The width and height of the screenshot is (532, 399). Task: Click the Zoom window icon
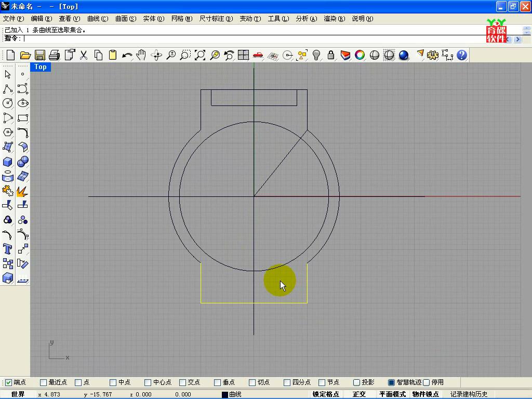(x=185, y=55)
